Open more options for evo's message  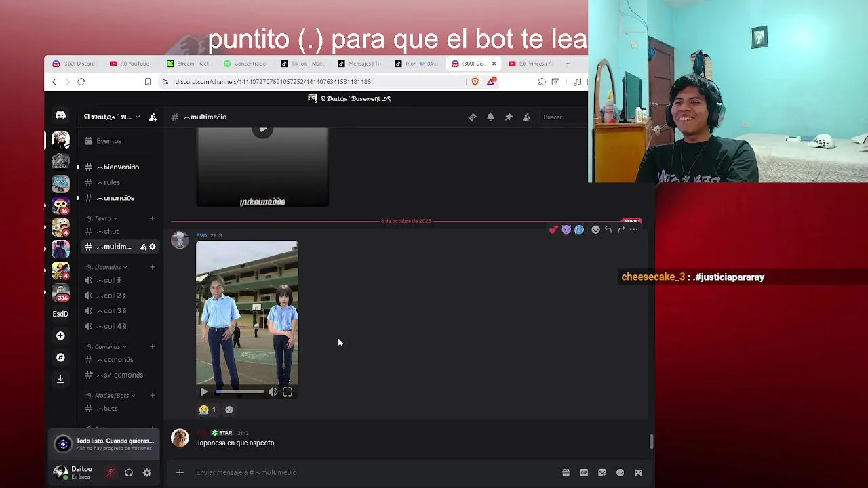pyautogui.click(x=633, y=230)
